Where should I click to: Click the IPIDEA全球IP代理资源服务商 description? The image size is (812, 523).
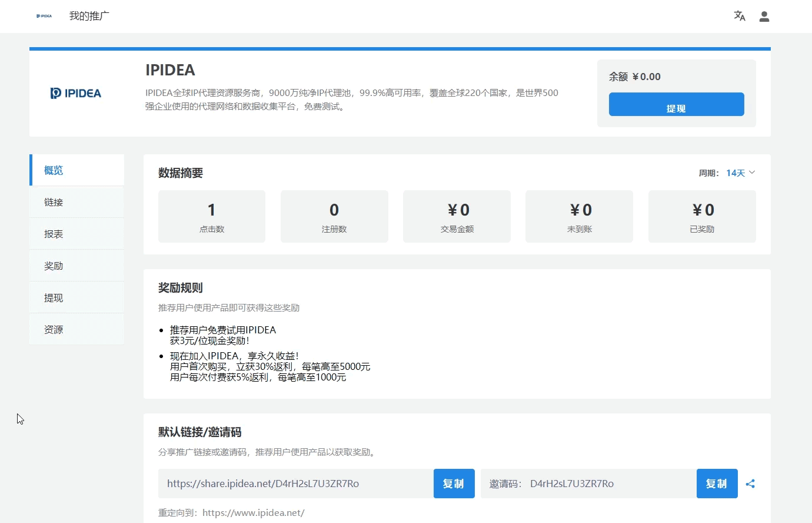352,100
